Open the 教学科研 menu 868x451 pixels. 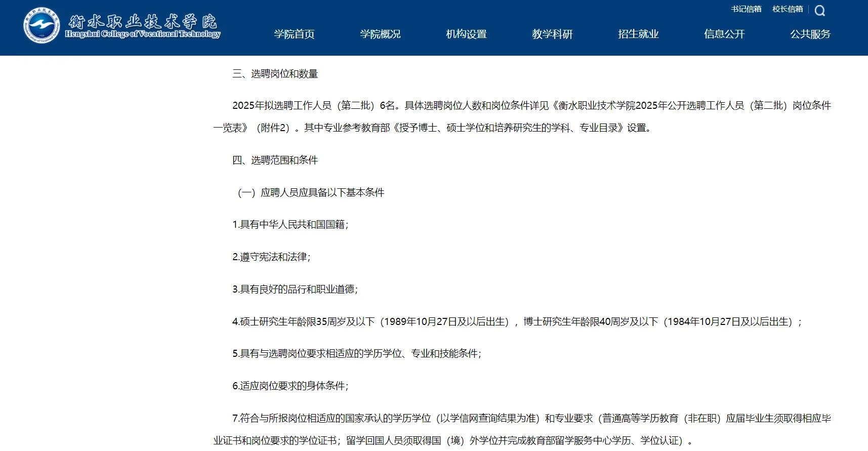click(552, 34)
